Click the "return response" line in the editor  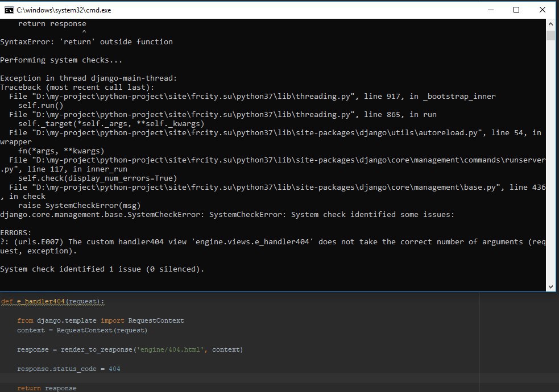coord(47,387)
